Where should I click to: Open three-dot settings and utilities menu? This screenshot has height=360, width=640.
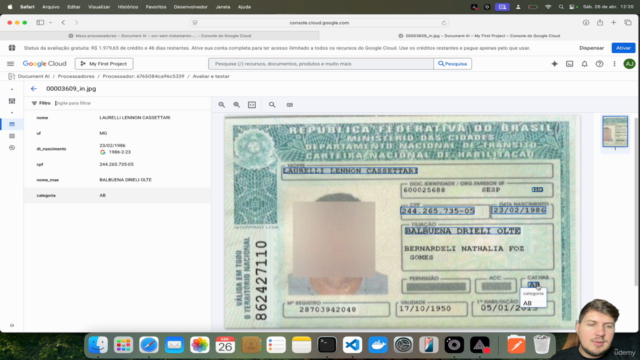(614, 64)
